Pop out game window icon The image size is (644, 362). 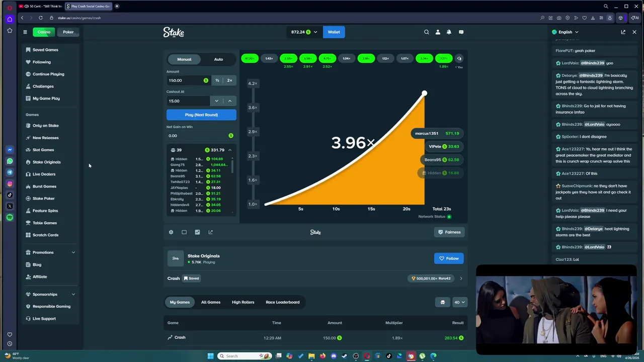point(210,232)
